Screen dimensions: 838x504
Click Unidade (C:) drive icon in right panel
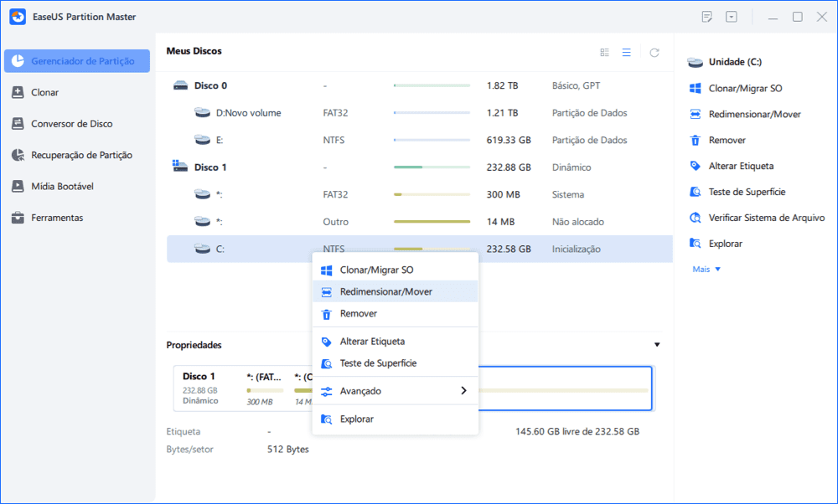tap(696, 63)
